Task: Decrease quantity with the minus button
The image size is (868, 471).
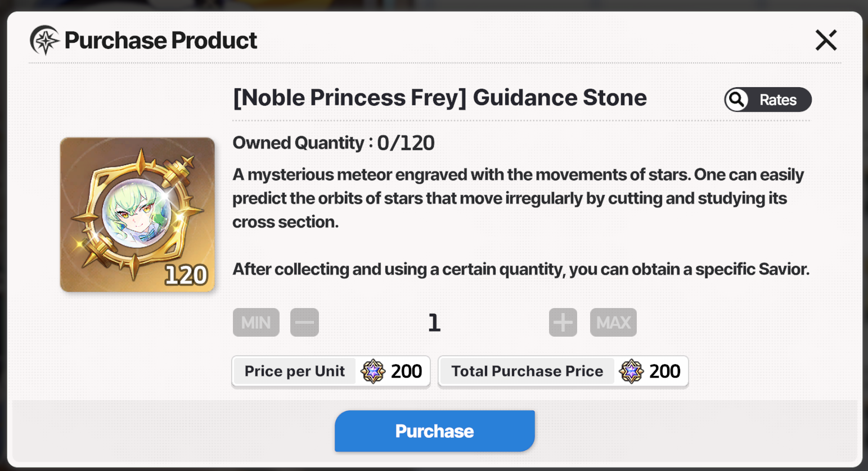Action: [304, 323]
